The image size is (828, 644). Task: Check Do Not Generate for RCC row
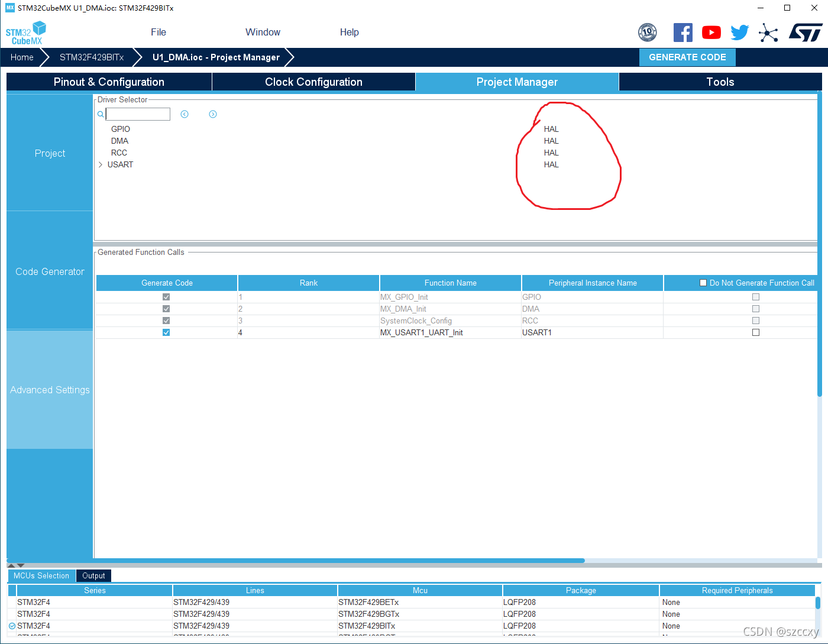756,321
